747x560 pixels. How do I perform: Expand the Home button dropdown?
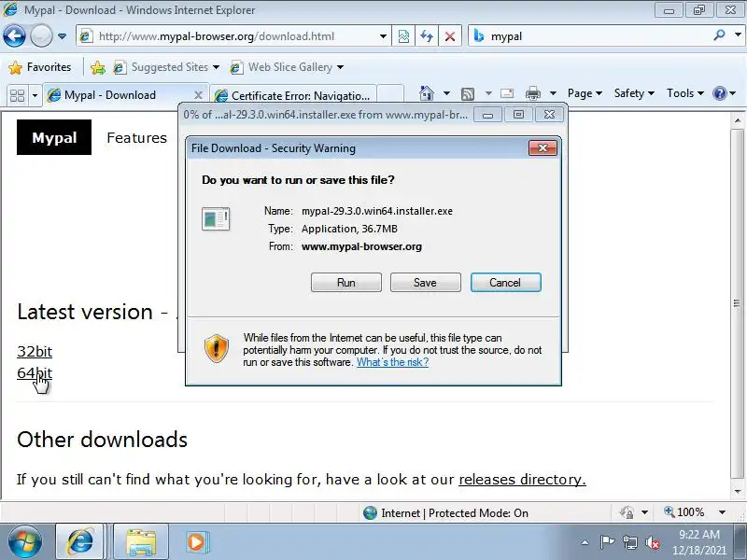click(446, 93)
